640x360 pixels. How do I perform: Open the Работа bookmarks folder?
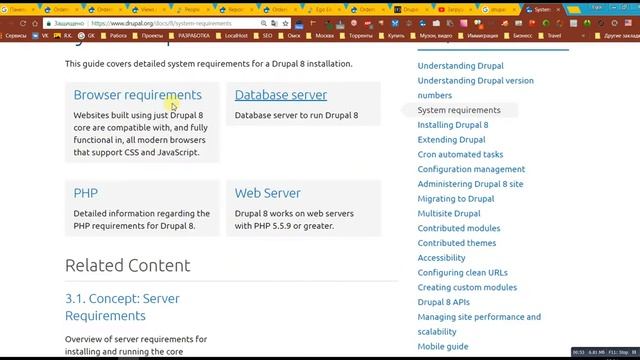[x=114, y=36]
